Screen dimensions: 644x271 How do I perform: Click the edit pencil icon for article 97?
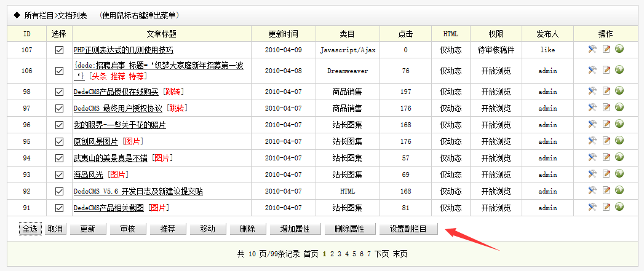tap(606, 108)
